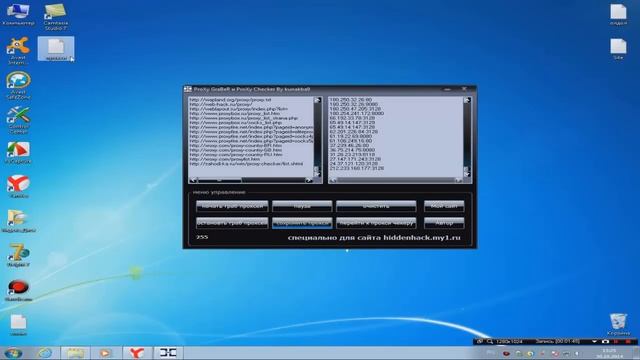Click the horizontal scrollbar thumb of URL list
This screenshot has height=360, width=640.
tap(220, 180)
